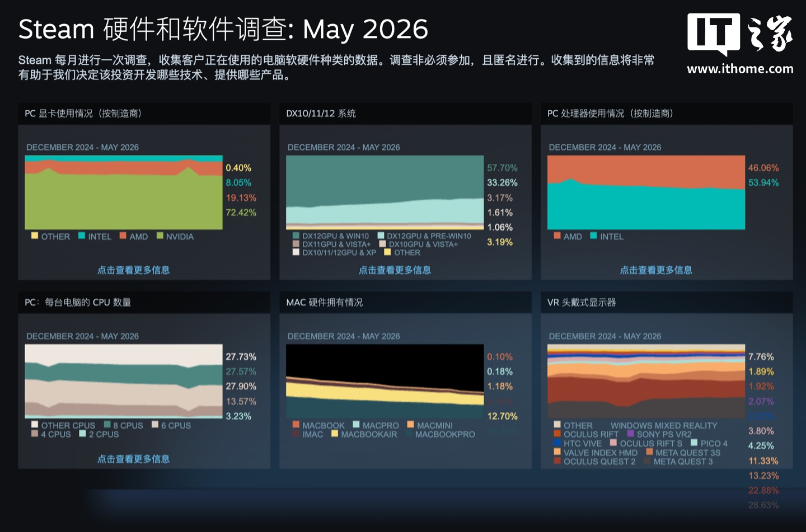Click the 27.90% value

point(241,387)
